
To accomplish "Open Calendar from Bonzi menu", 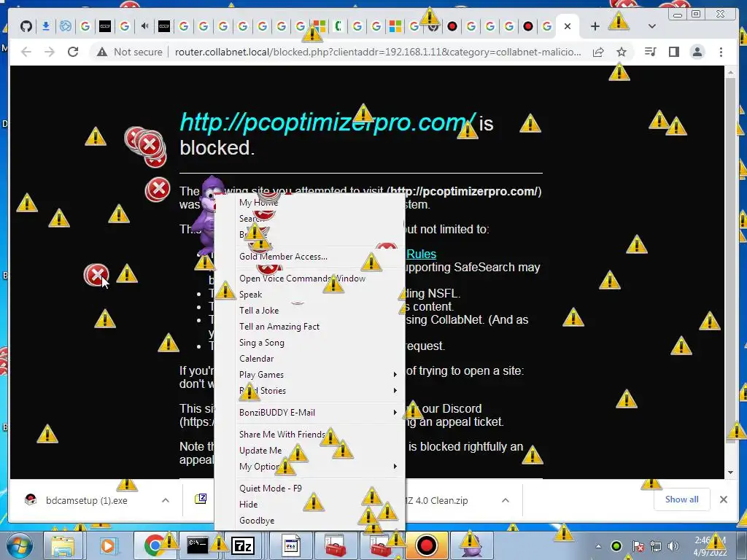I will click(x=256, y=359).
